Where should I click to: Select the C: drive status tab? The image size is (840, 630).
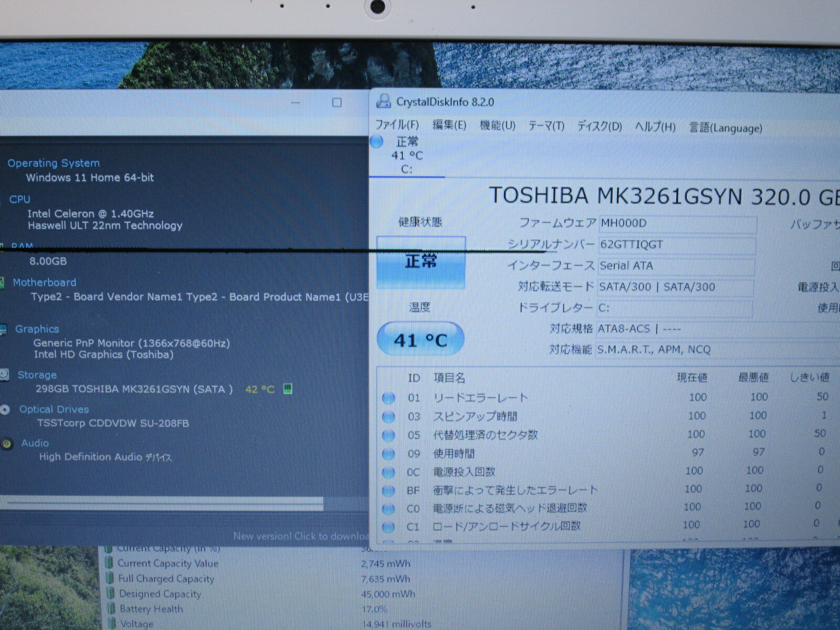(x=407, y=155)
